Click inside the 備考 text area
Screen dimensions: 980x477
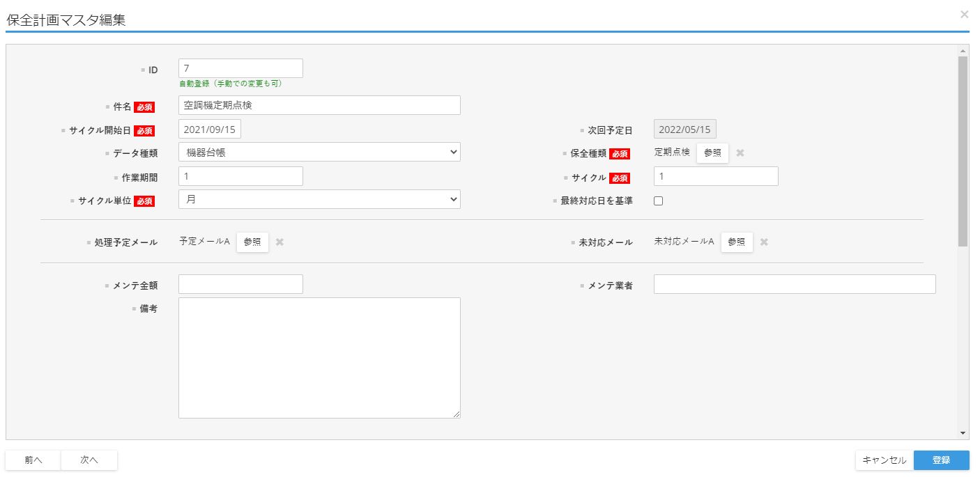[x=319, y=358]
